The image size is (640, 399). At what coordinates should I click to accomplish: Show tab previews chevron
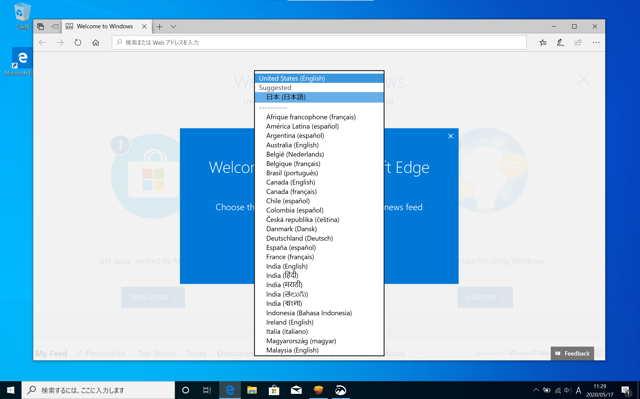(173, 27)
